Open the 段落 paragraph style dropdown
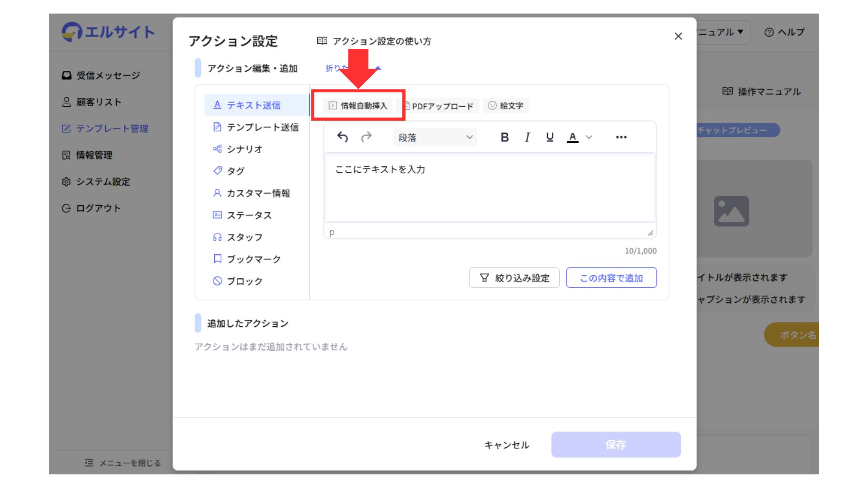Viewport: 868px width, 488px height. click(435, 137)
